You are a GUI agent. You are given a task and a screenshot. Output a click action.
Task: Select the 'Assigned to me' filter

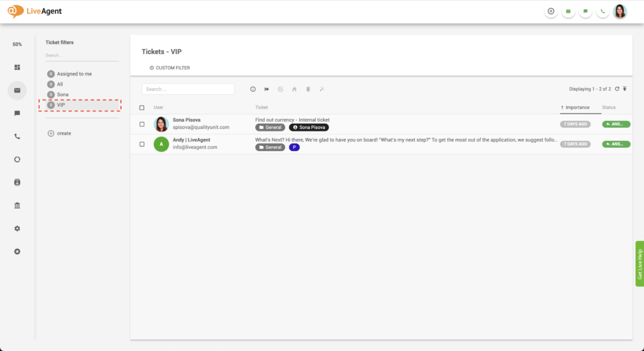point(74,74)
